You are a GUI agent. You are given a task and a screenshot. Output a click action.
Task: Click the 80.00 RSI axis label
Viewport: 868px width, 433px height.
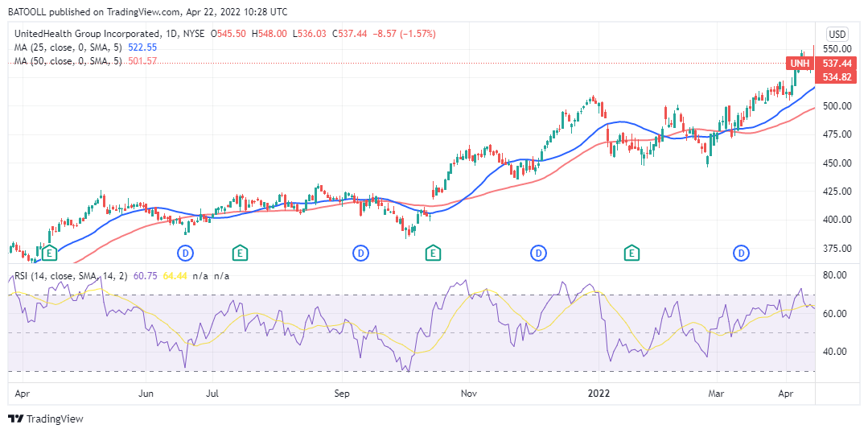pos(835,275)
